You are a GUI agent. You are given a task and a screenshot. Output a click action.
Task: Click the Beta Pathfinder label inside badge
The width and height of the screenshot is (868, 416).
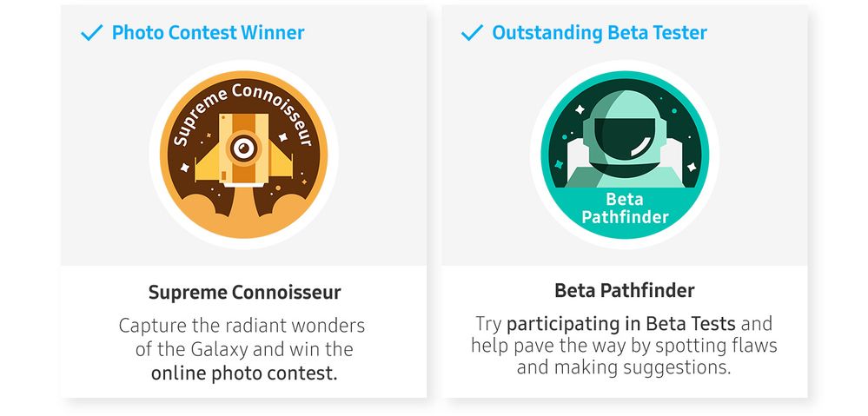(x=625, y=208)
